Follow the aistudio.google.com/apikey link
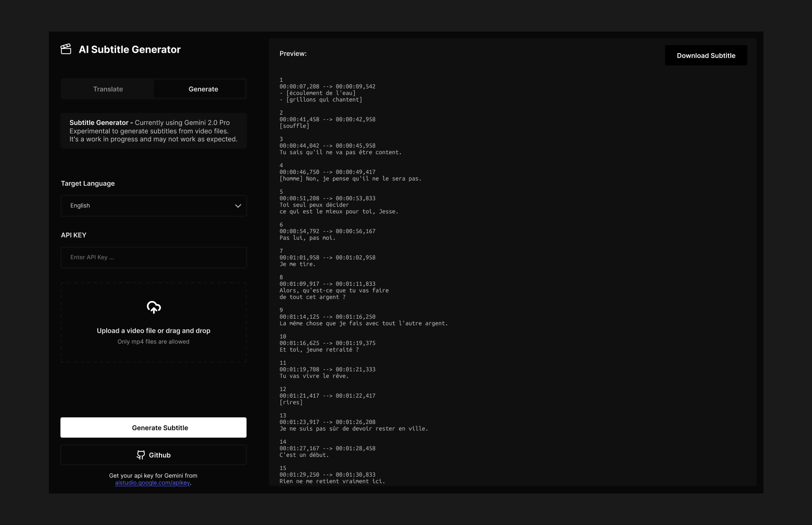This screenshot has width=812, height=525. point(152,482)
